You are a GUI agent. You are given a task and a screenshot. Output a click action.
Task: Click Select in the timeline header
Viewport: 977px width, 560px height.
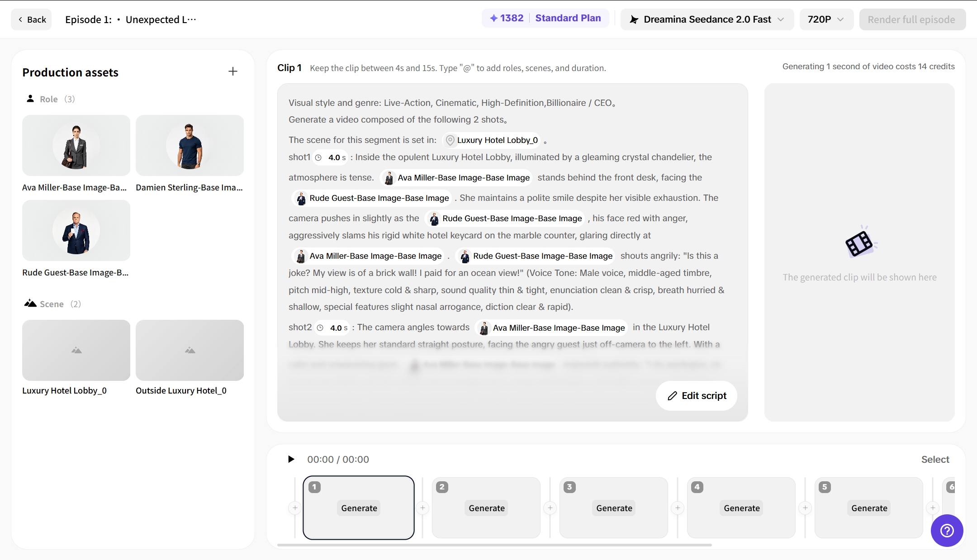click(935, 459)
